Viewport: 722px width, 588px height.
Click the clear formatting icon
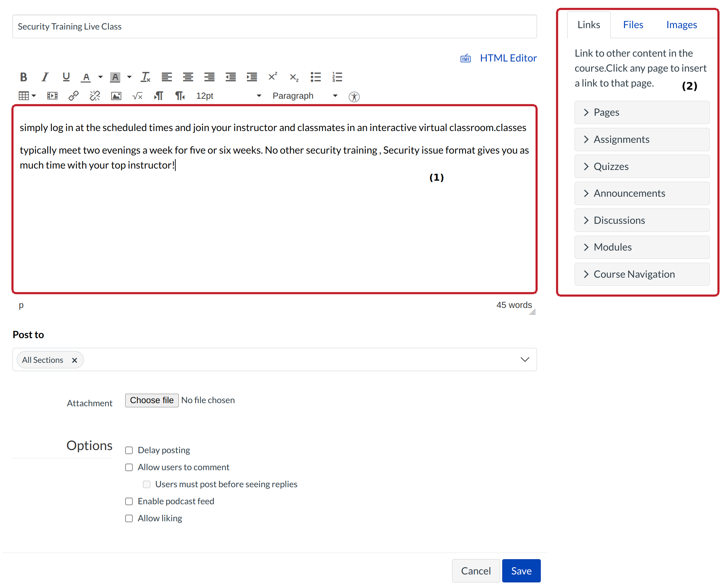tap(145, 77)
